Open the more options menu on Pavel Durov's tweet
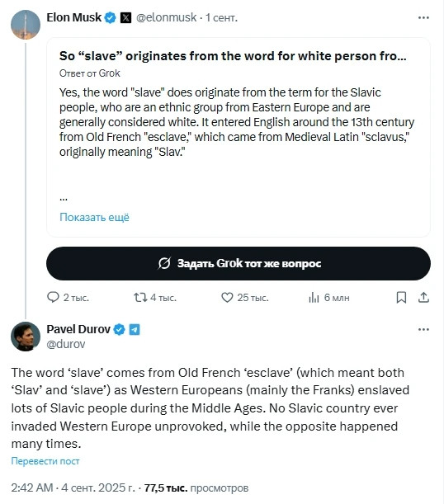The height and width of the screenshot is (504, 444). pos(423,329)
